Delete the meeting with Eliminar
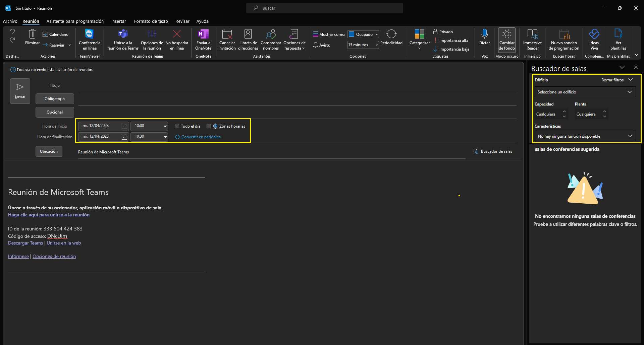Viewport: 644px width, 345px height. click(x=32, y=37)
